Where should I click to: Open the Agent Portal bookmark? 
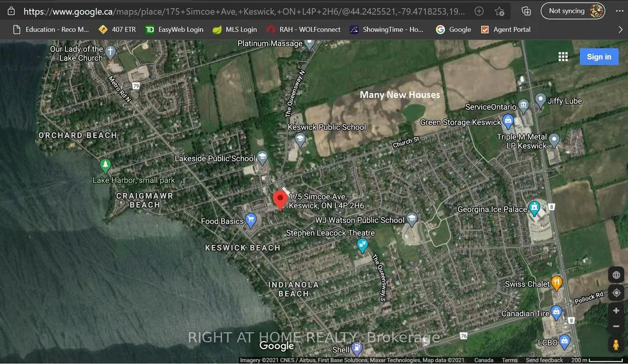coord(505,29)
